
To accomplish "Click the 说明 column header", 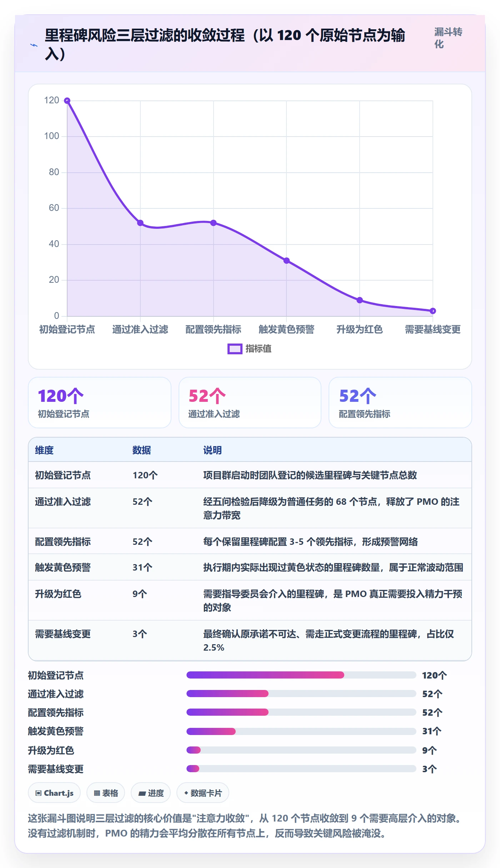I will tap(212, 450).
